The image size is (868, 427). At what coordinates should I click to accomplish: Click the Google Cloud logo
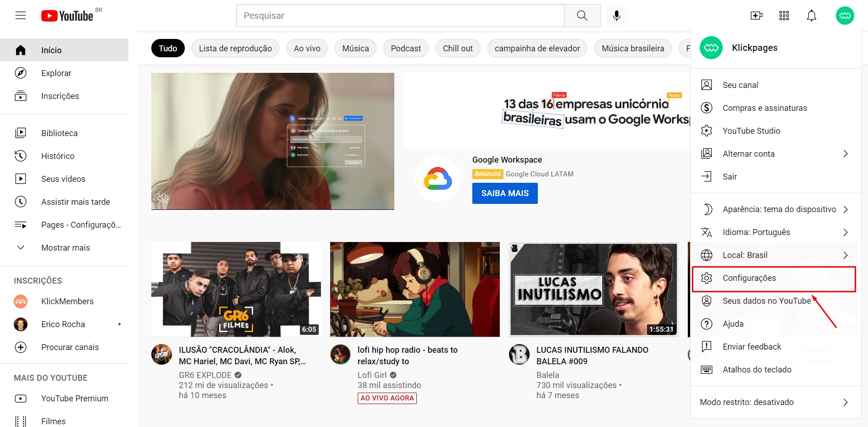click(x=438, y=179)
